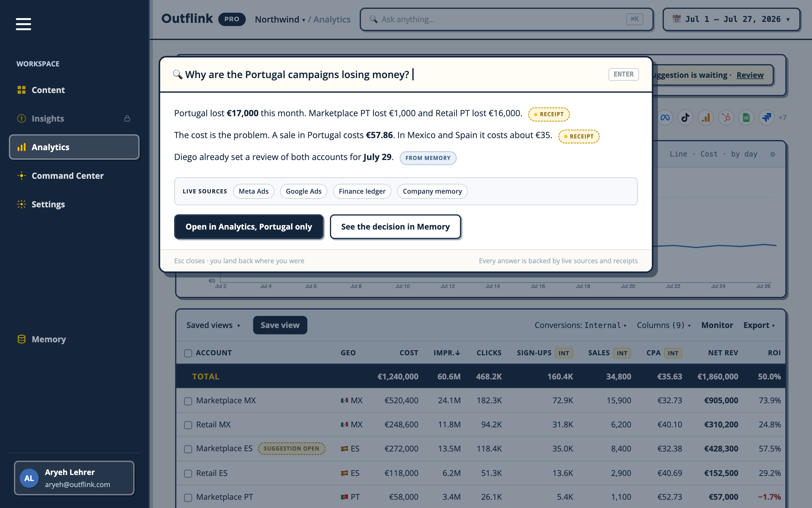Open the hamburger menu in the sidebar
This screenshot has width=812, height=508.
(23, 24)
